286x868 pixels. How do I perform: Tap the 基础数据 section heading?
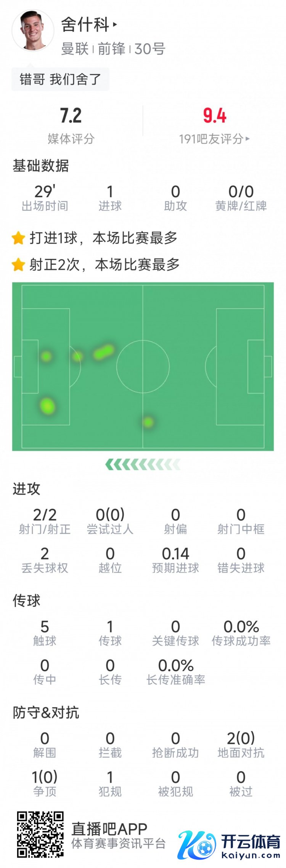pyautogui.click(x=41, y=166)
